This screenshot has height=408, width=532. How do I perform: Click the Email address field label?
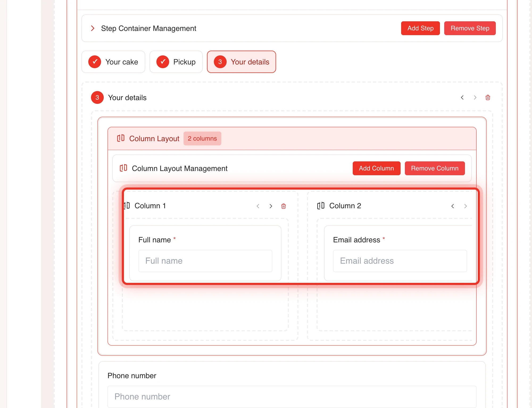point(356,240)
